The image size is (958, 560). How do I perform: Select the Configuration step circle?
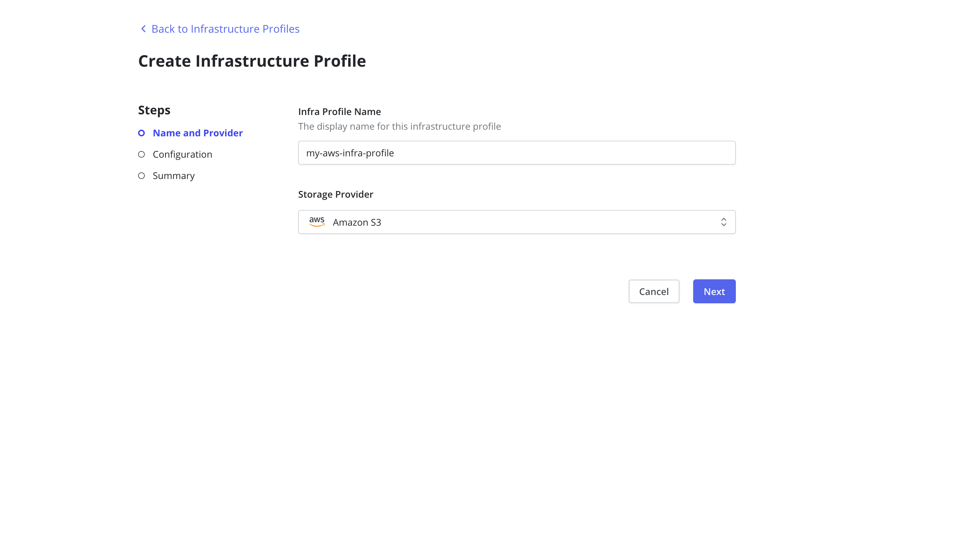tap(141, 154)
